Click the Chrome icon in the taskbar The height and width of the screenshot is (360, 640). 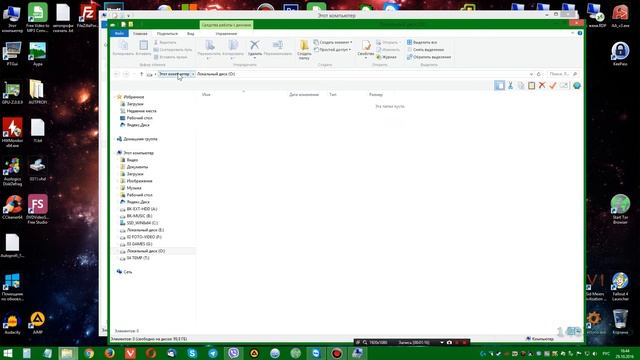89,353
